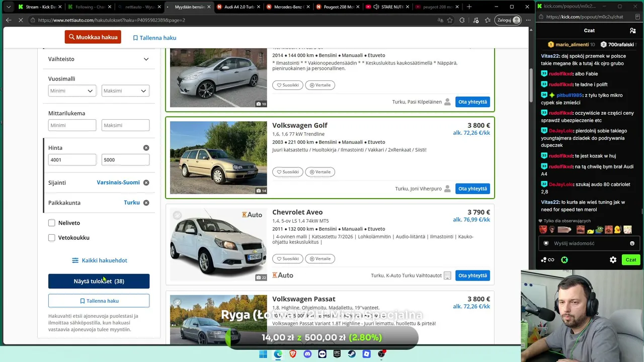
Task: Open OBS Studio from the taskbar
Action: [x=381, y=354]
